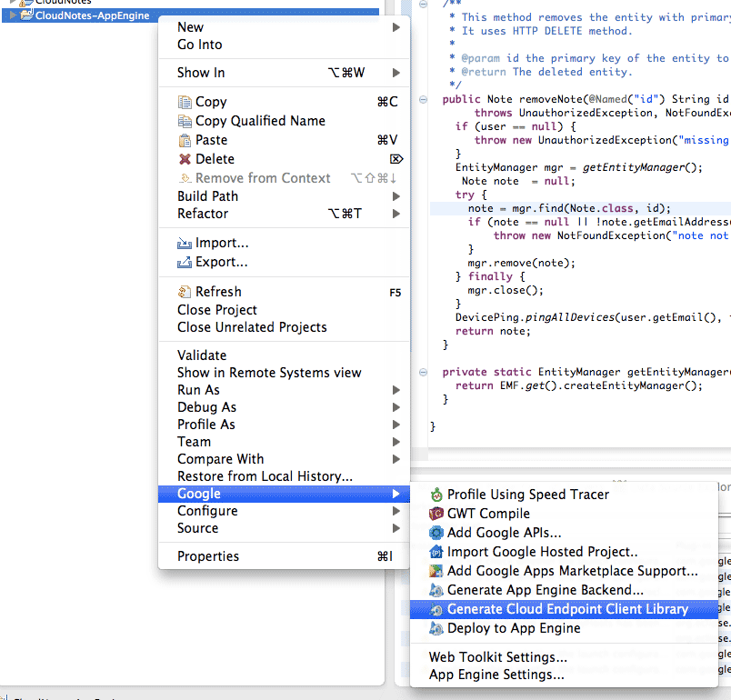This screenshot has height=700, width=731.
Task: Click the Import Google Hosted Project icon
Action: point(436,552)
